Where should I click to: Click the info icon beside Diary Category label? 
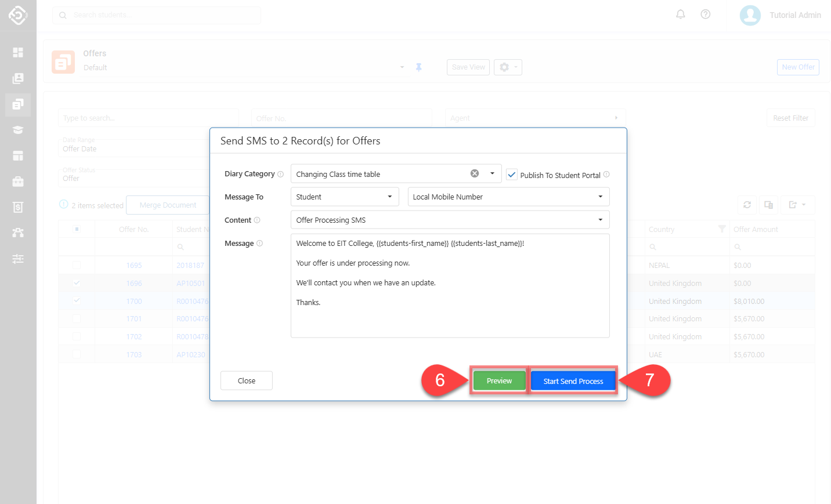[x=280, y=174]
